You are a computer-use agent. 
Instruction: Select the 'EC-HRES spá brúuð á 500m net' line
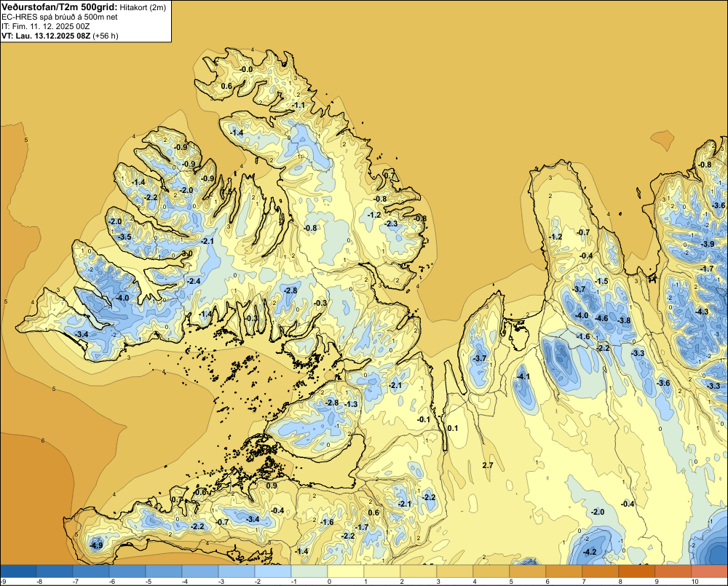pyautogui.click(x=60, y=17)
